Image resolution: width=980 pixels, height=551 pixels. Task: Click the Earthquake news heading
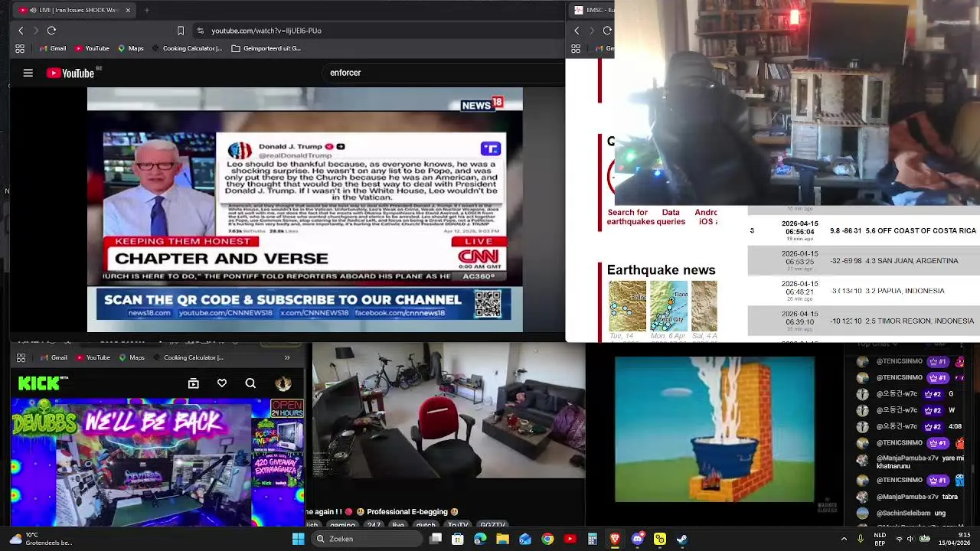coord(661,270)
